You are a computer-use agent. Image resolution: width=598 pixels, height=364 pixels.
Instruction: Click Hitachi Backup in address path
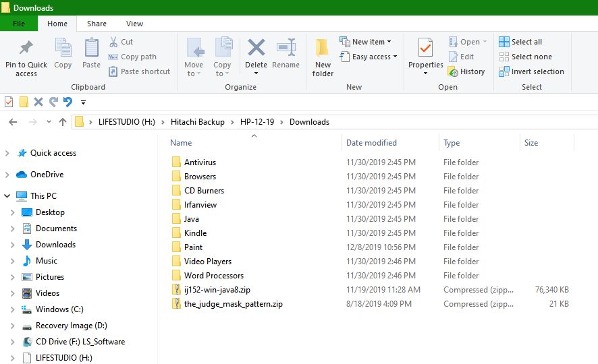198,122
